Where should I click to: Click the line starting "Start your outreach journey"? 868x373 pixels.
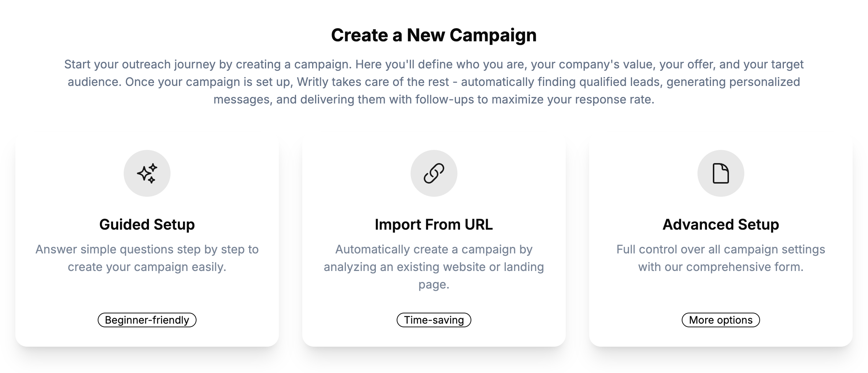[434, 64]
